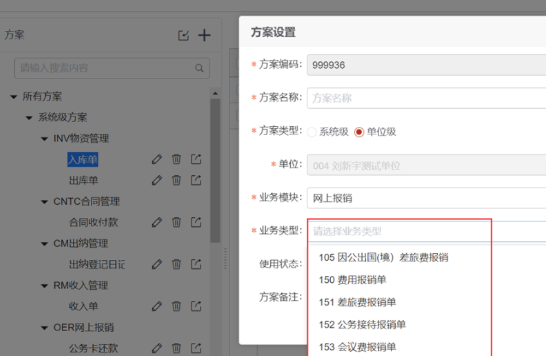Delete 公务卡还款 with the trash icon
The height and width of the screenshot is (360, 546).
(x=177, y=348)
